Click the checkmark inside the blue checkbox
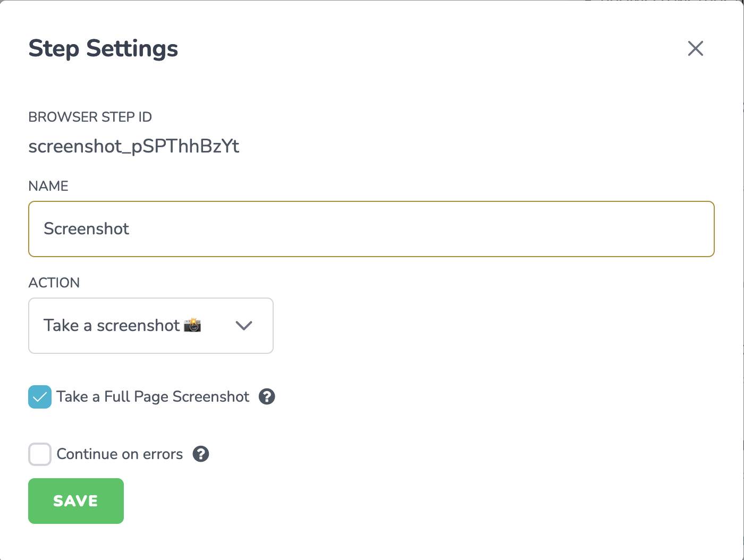 tap(40, 397)
